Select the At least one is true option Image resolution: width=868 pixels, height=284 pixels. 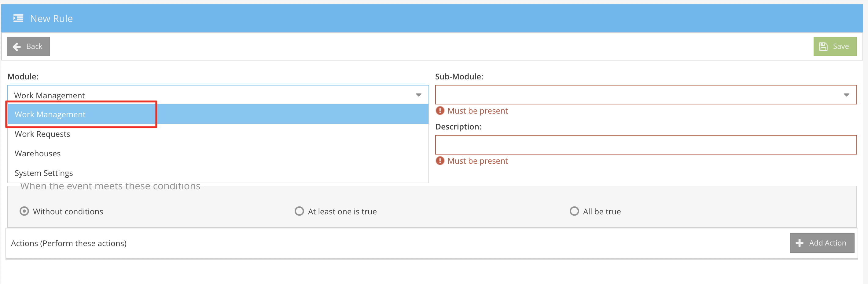coord(299,211)
